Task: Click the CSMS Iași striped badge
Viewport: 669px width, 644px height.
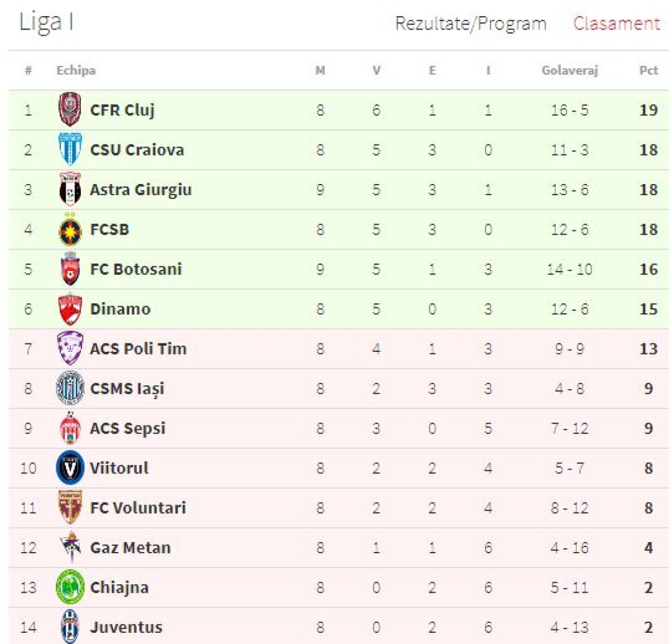Action: [x=70, y=388]
